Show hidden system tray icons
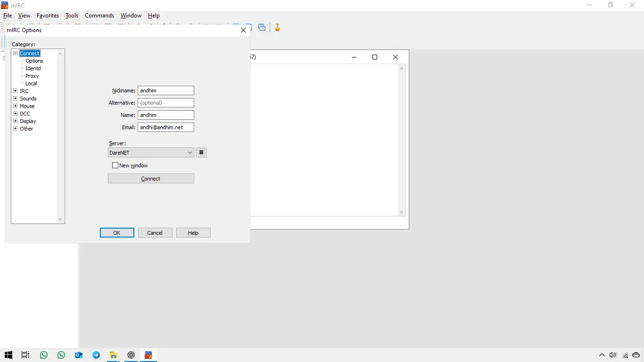Screen dimensions: 644x362 602,355
